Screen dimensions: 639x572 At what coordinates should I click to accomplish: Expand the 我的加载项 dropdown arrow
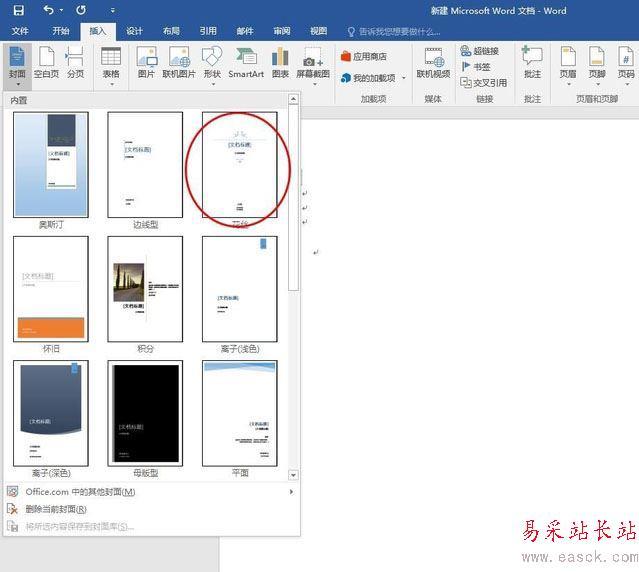404,78
